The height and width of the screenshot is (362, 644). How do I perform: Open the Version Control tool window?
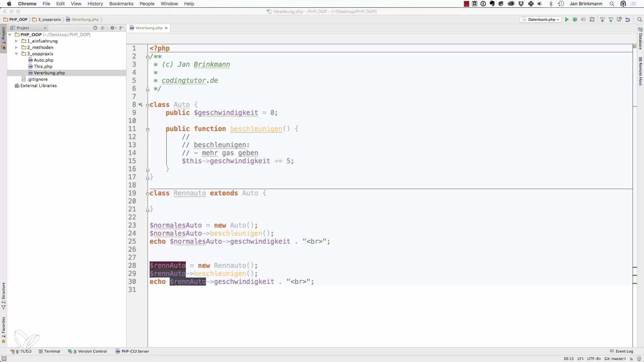point(87,351)
